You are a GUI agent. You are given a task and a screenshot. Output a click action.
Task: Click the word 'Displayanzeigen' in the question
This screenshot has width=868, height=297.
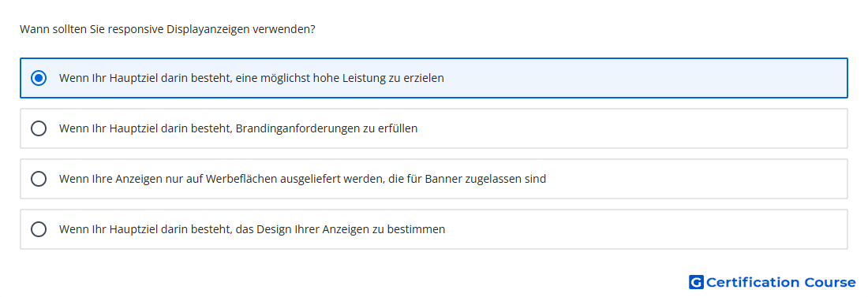tap(208, 29)
